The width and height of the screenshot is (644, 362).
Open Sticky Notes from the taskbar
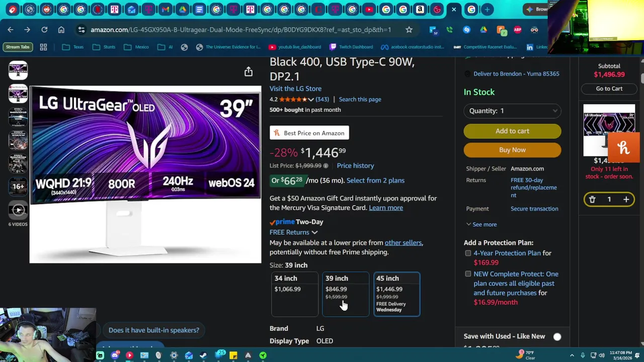tap(233, 355)
